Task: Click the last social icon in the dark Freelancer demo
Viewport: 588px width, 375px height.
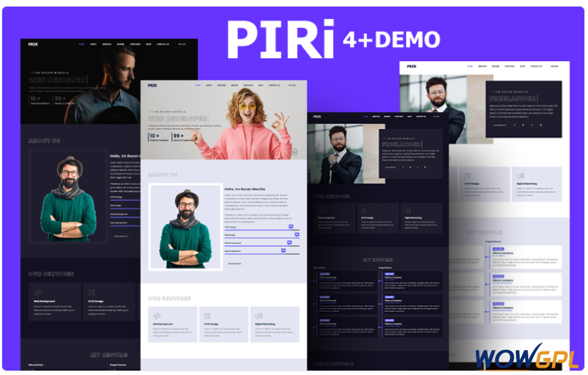Action: coord(425,167)
